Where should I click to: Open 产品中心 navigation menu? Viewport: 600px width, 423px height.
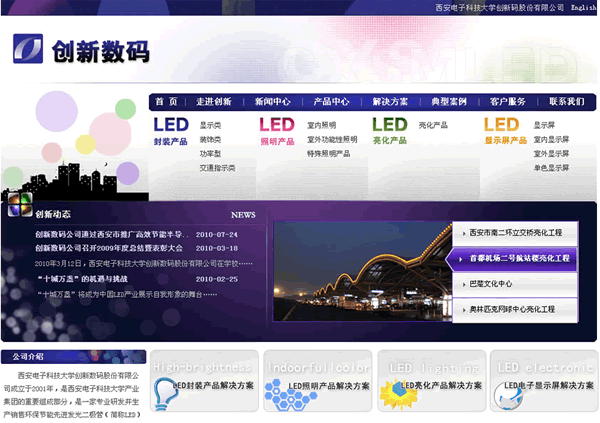pyautogui.click(x=331, y=102)
